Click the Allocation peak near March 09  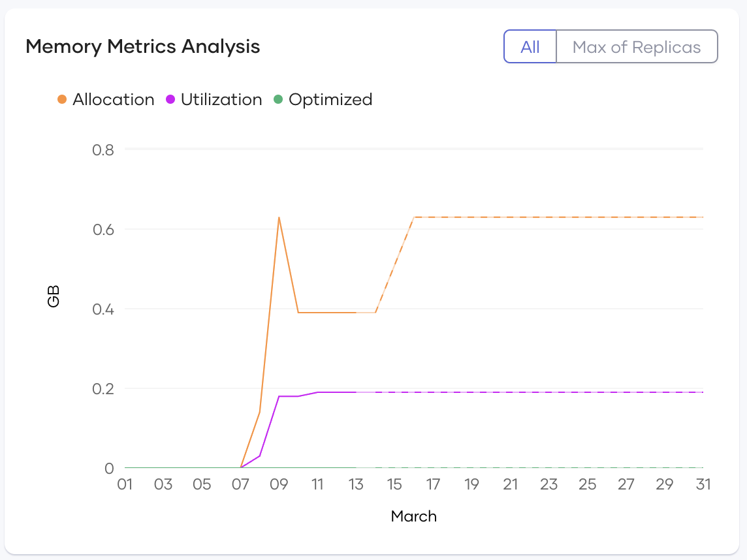coord(279,217)
